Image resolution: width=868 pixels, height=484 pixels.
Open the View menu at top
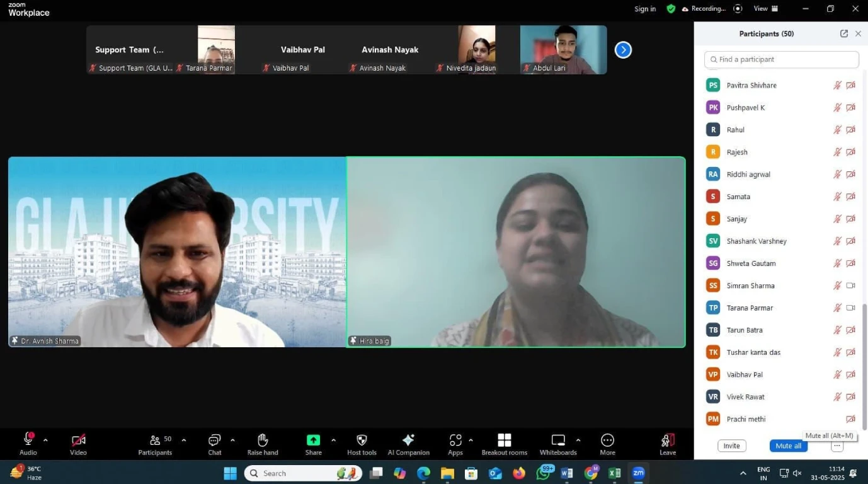(x=765, y=9)
